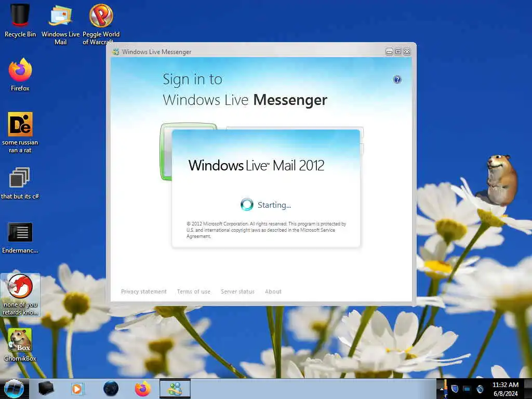This screenshot has height=399, width=532.
Task: Click the Messenger sign-in email field
Action: coord(295,129)
